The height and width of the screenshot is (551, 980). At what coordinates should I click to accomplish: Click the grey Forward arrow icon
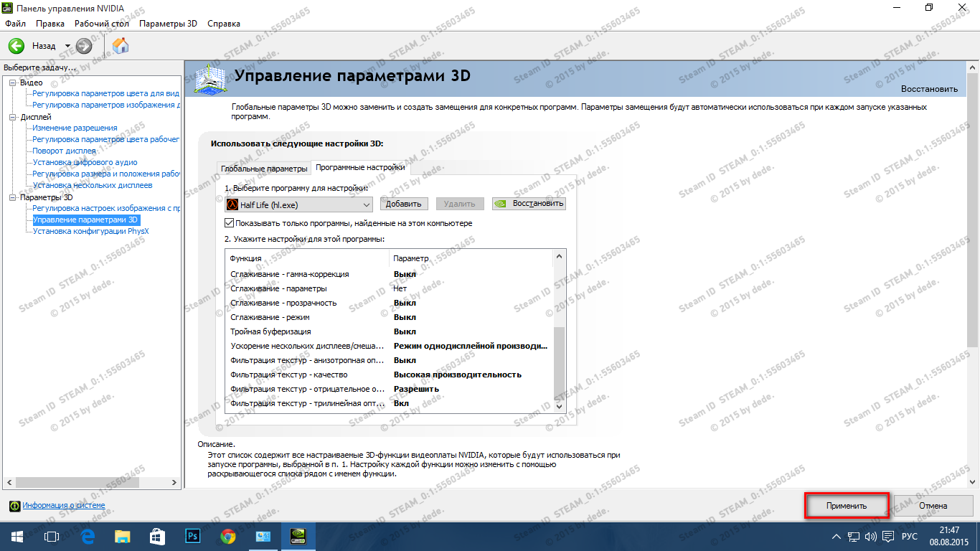(84, 46)
